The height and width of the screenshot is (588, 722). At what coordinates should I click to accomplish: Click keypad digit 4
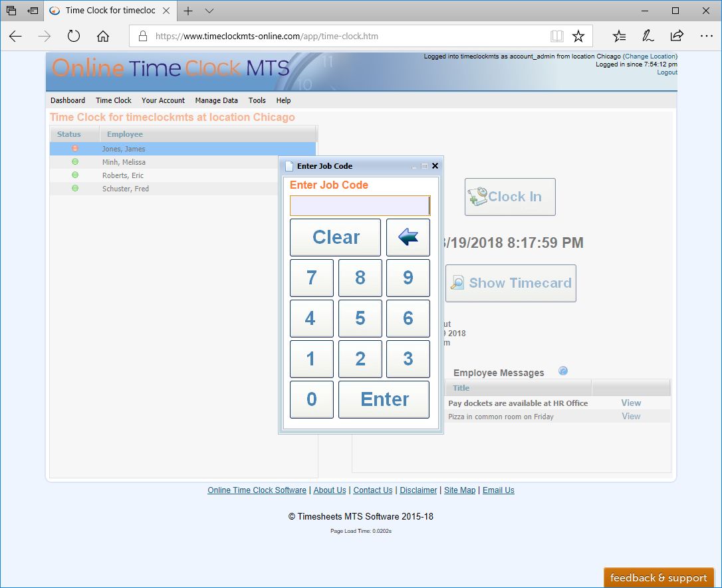pos(312,318)
